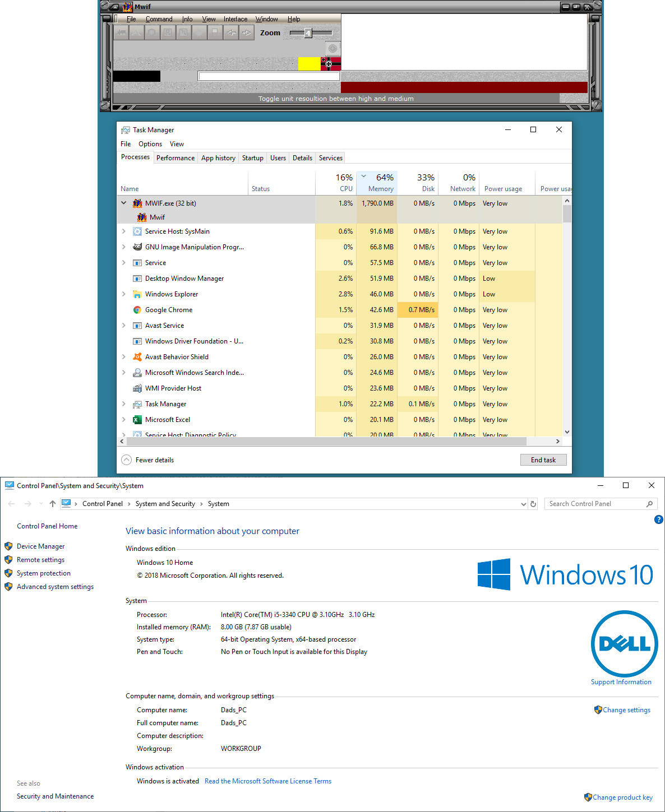Switch to the Startup tab
This screenshot has width=665, height=812.
[253, 158]
